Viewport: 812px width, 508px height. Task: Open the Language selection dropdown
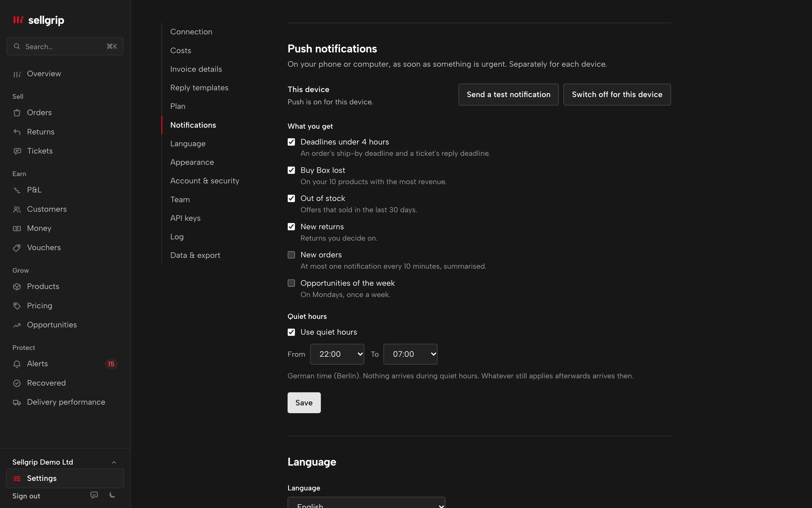[x=366, y=503]
